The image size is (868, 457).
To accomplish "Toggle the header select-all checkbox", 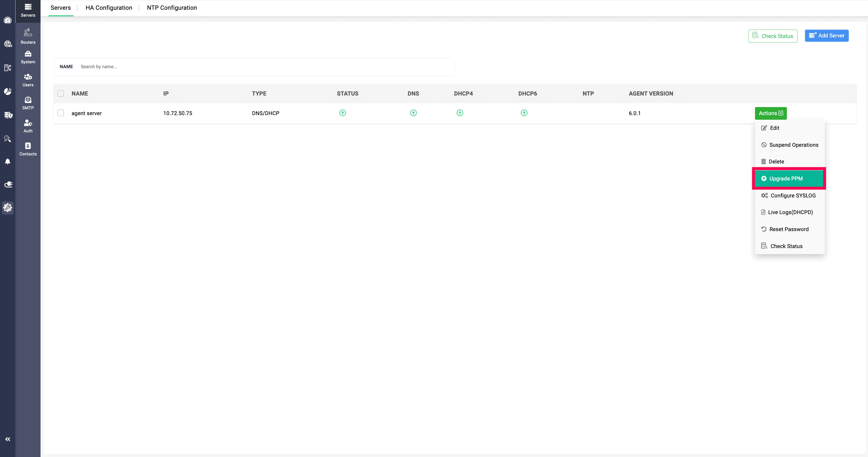I will 61,94.
